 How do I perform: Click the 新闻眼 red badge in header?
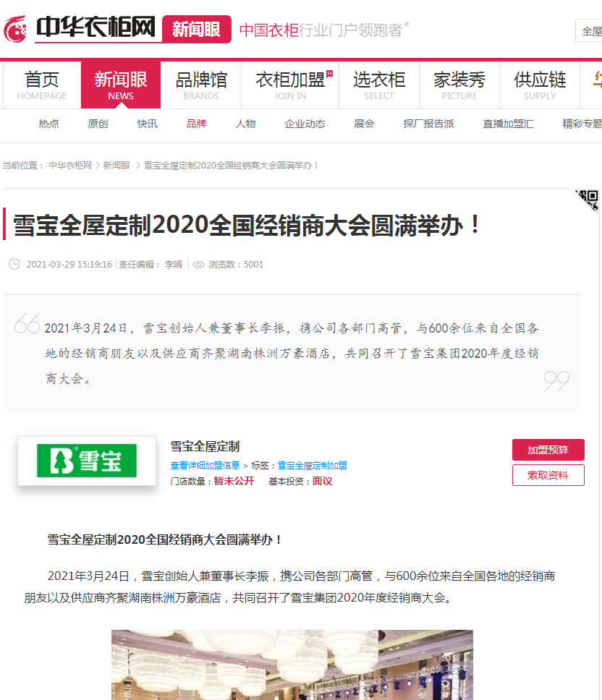(x=197, y=30)
